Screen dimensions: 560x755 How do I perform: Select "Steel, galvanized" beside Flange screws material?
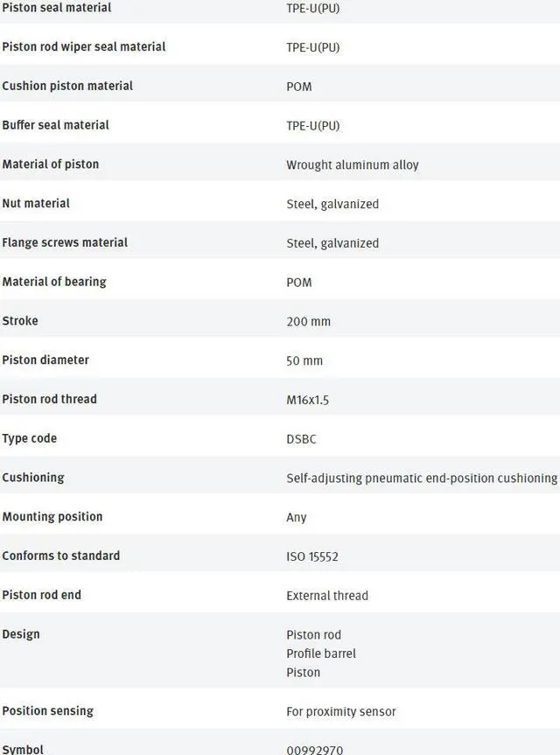point(332,243)
